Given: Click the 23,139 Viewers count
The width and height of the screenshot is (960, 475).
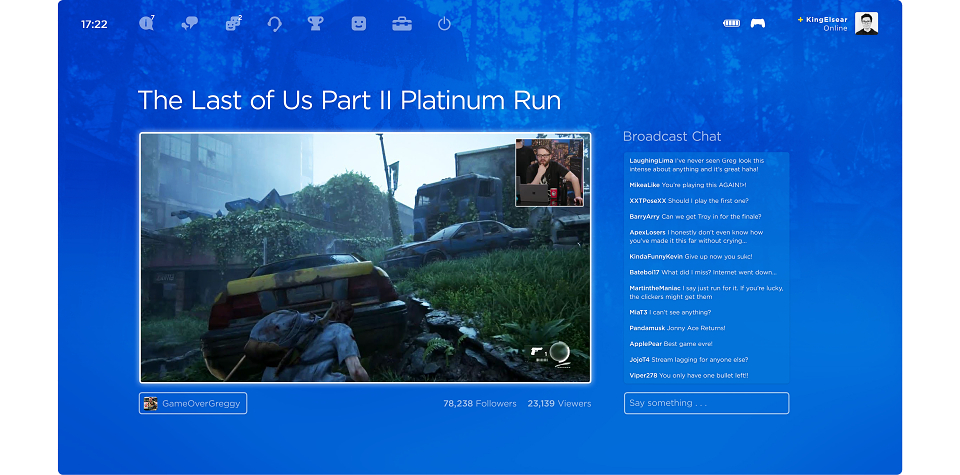Looking at the screenshot, I should pos(559,403).
